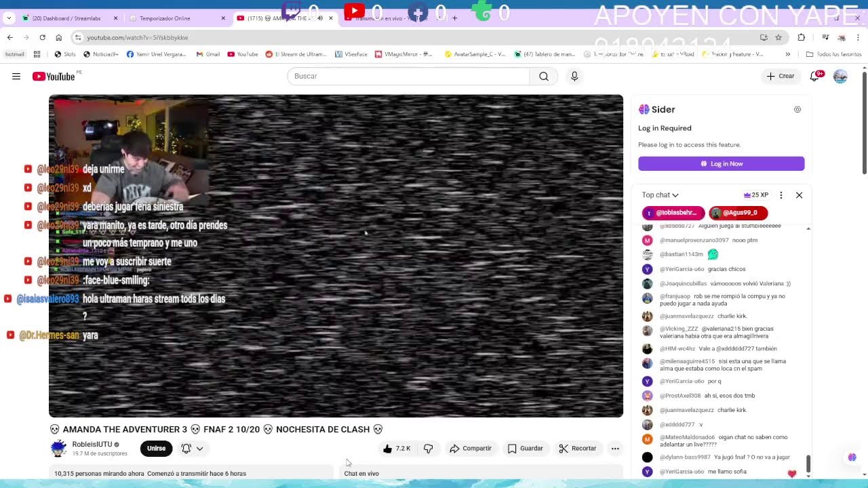
Task: Close the Dashboard / Streamlabs tab
Action: tap(115, 18)
